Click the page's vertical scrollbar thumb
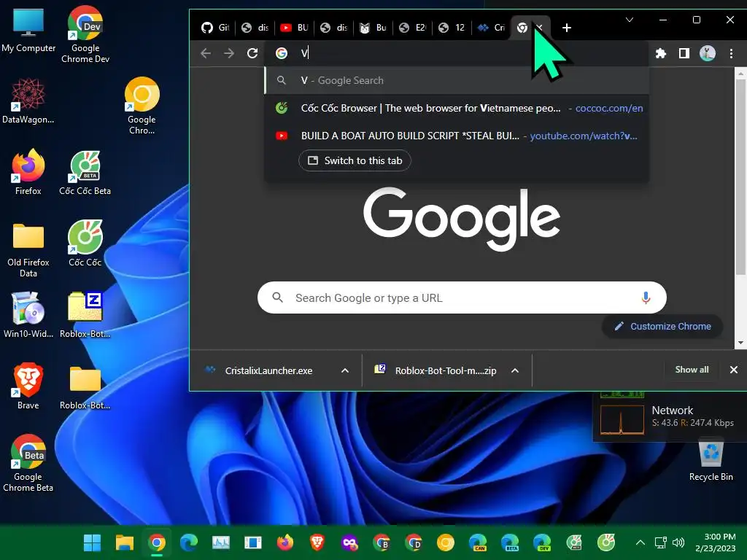Image resolution: width=747 pixels, height=560 pixels. point(740,176)
